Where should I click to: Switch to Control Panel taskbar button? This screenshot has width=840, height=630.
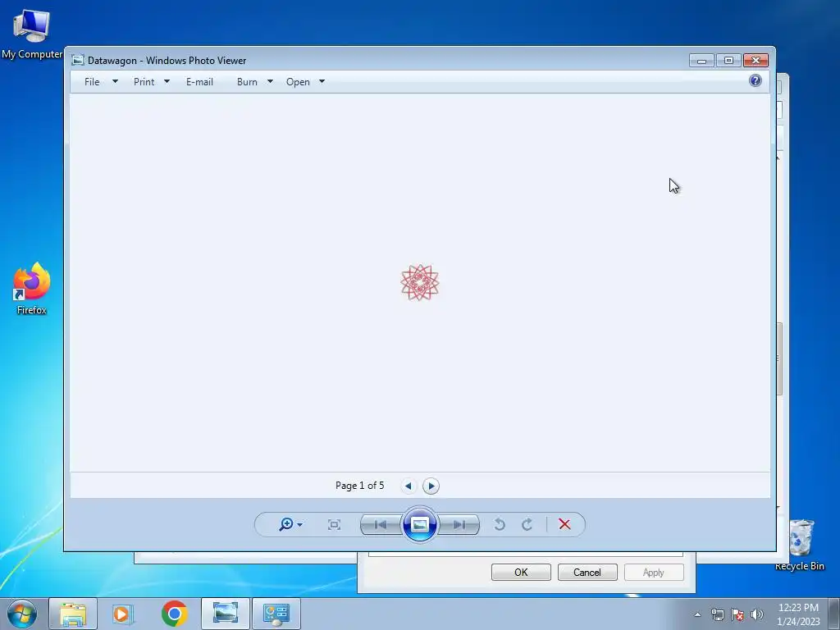[276, 614]
